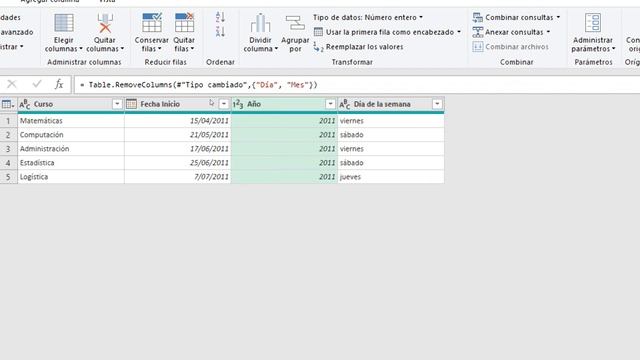Click inside the formula bar text
This screenshot has width=640, height=360.
tap(199, 85)
